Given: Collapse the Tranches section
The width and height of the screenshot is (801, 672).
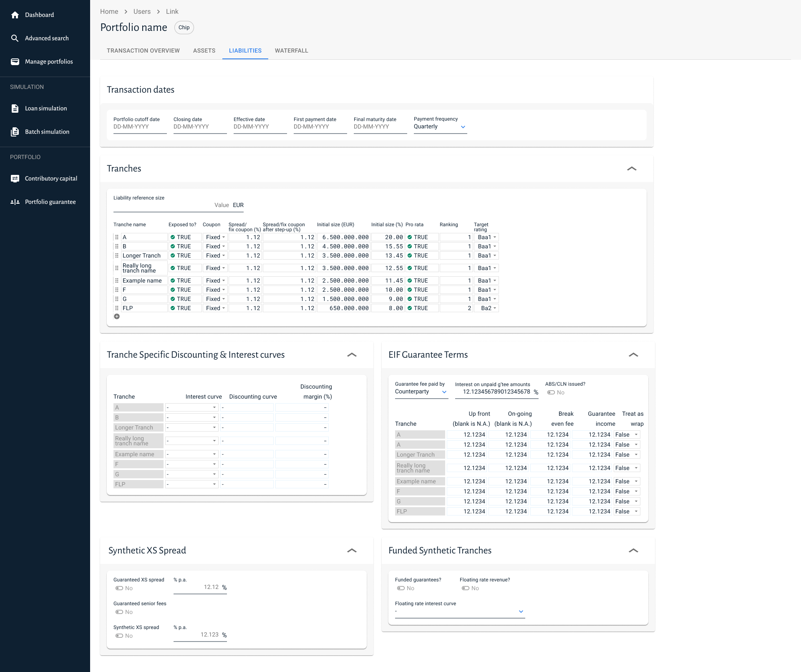Looking at the screenshot, I should [632, 169].
